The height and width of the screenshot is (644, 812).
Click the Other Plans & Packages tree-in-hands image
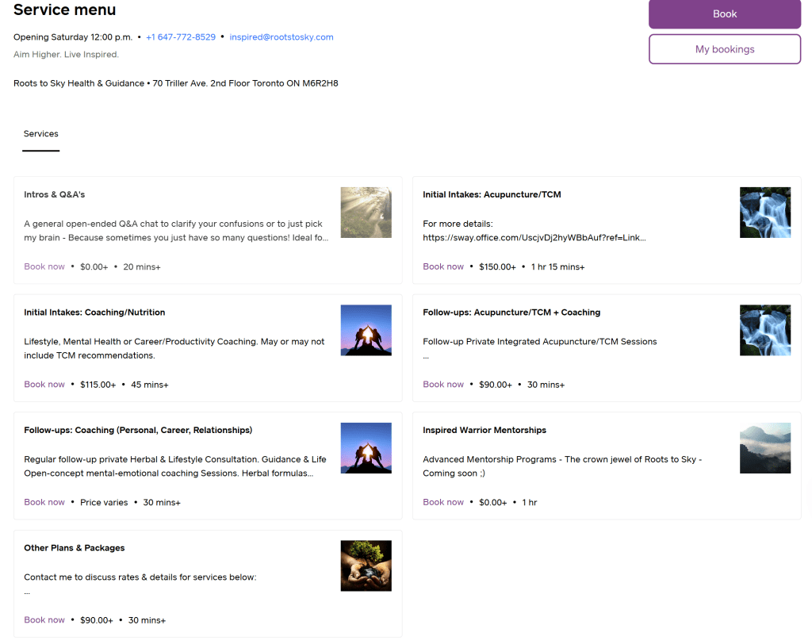point(366,565)
